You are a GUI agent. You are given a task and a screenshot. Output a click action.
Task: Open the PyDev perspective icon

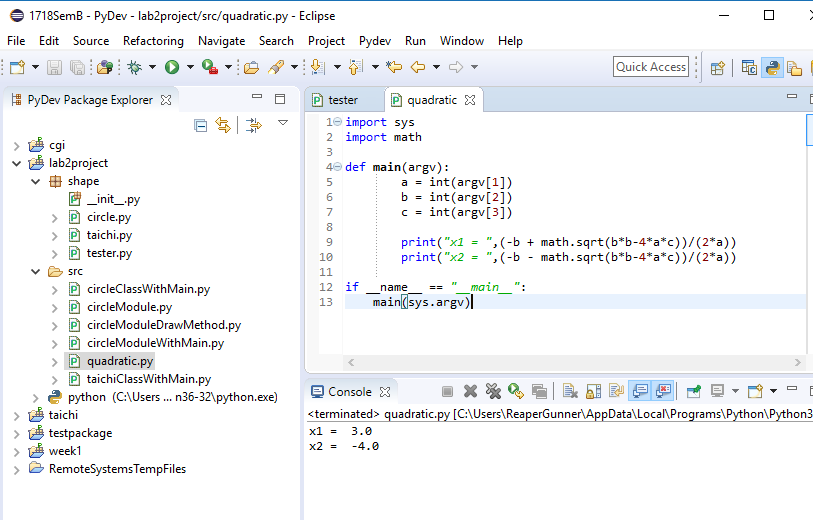[772, 67]
